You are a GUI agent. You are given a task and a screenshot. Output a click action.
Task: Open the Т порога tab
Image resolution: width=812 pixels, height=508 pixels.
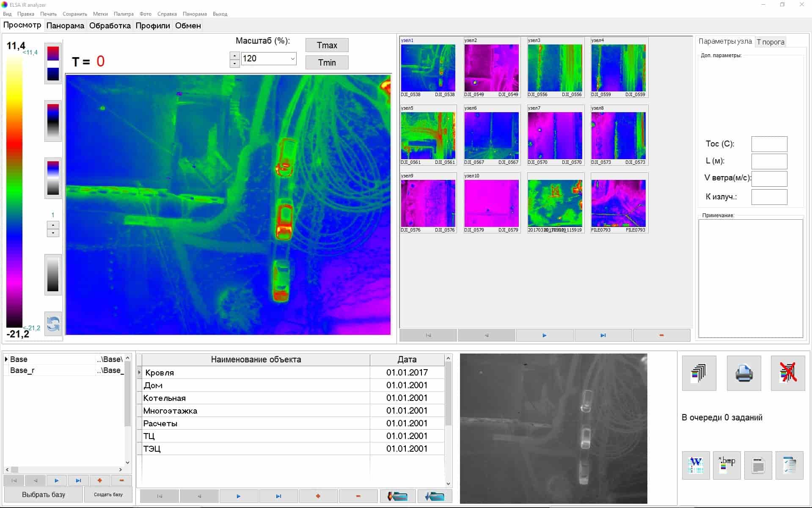point(771,42)
